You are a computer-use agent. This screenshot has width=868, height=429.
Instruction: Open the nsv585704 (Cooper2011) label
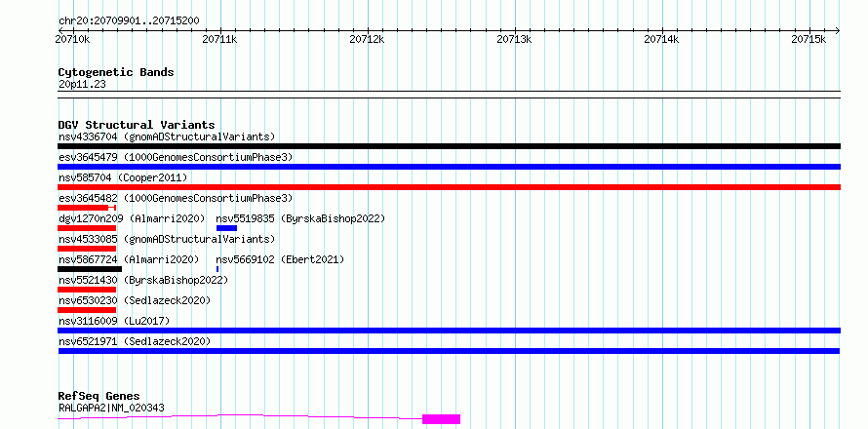[x=123, y=177]
